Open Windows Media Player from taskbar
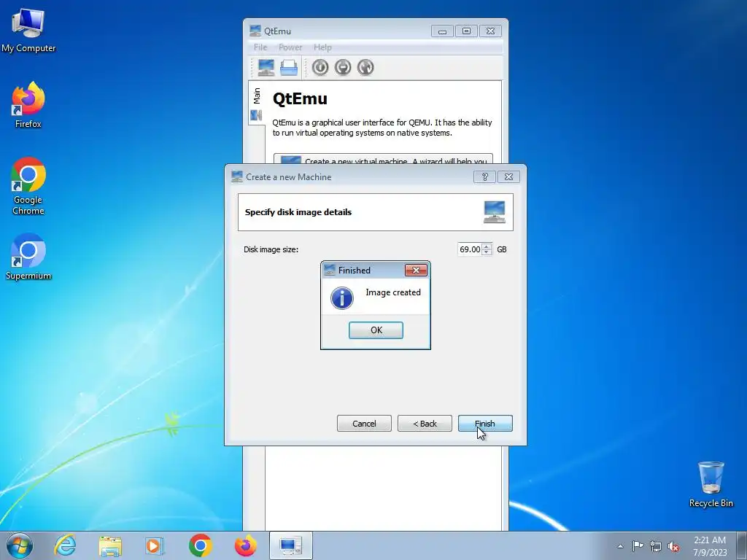 coord(155,545)
